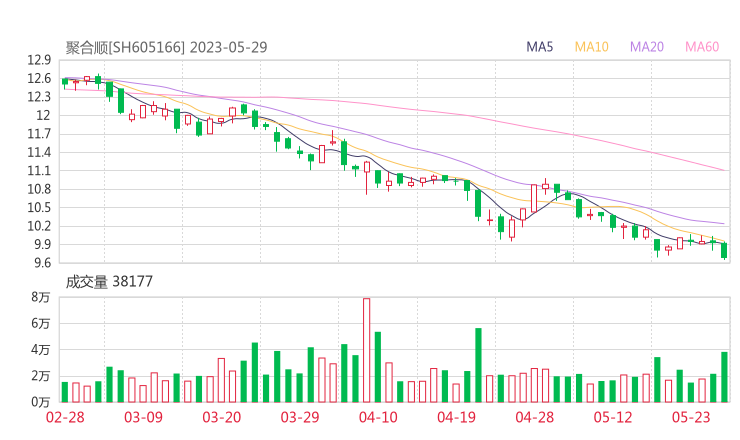Click the tallest red volume bar near 04-10
Screen dimensions: 740x440
pyautogui.click(x=367, y=350)
